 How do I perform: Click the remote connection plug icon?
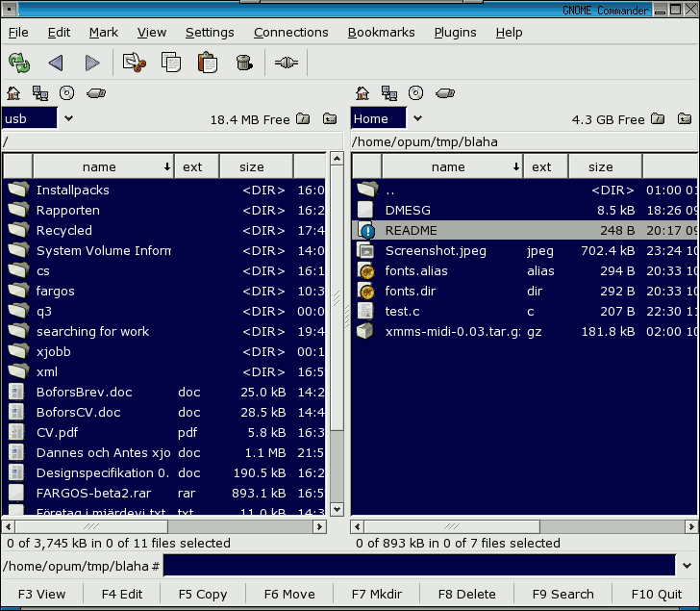point(287,64)
